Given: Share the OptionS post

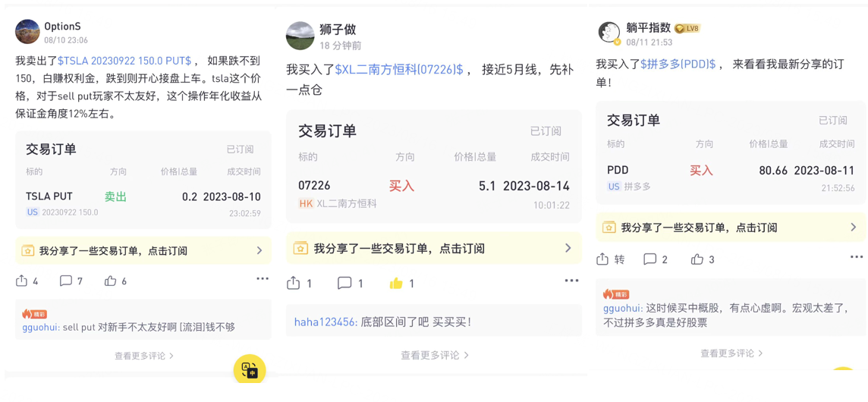Looking at the screenshot, I should tap(21, 281).
